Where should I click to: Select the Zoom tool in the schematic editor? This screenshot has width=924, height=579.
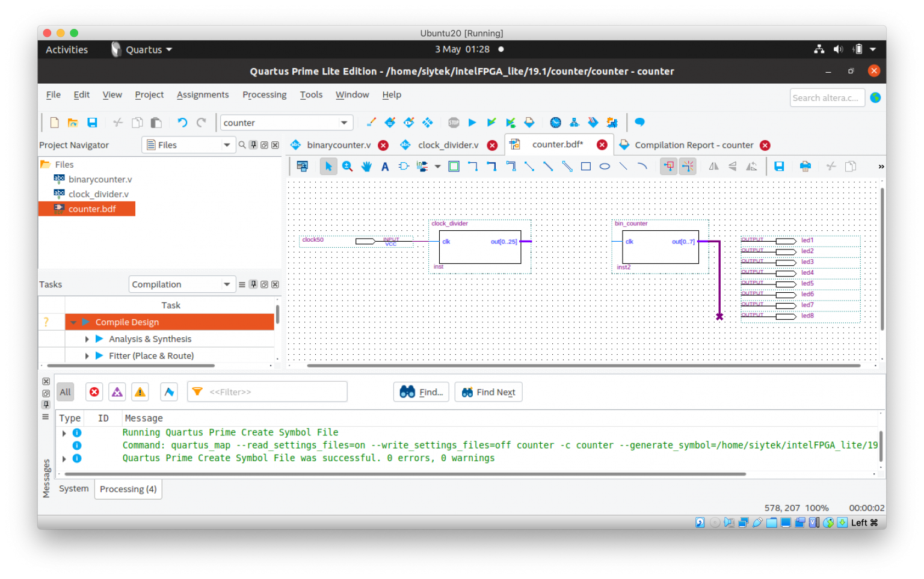[x=346, y=166]
